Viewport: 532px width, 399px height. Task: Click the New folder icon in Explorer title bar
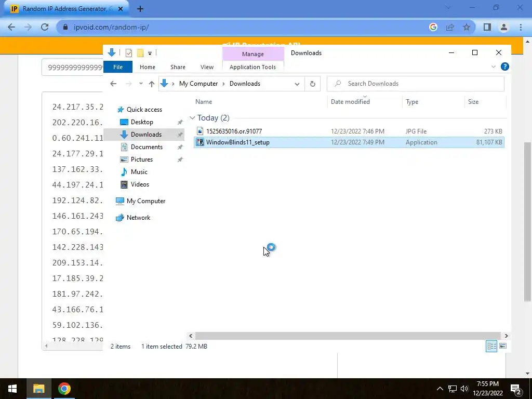(140, 53)
